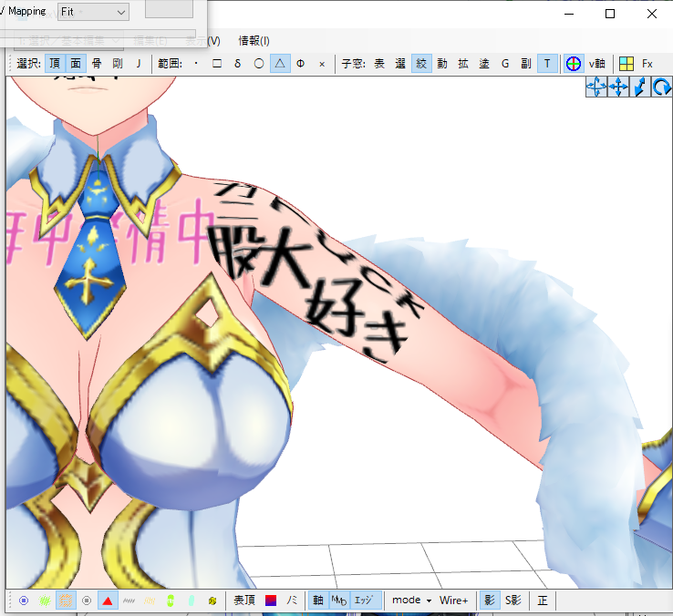Screen dimensions: 673x616
Task: Select the rectangle range selection shape
Action: (x=217, y=64)
